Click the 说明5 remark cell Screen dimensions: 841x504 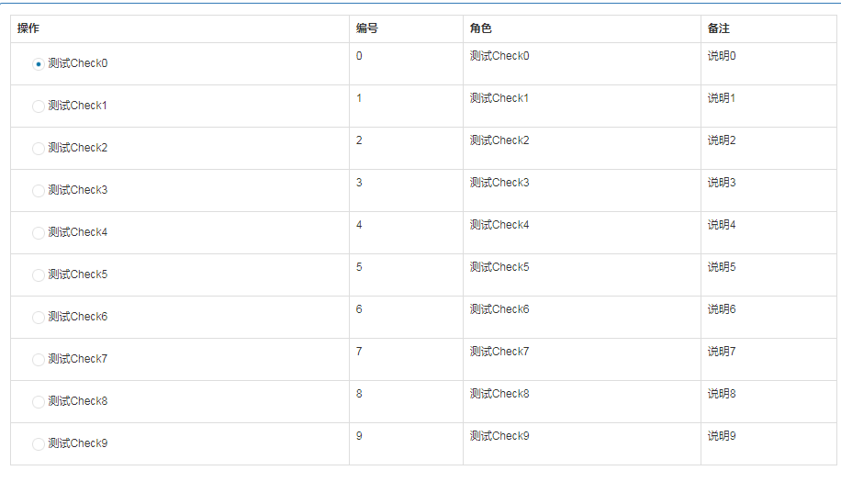pyautogui.click(x=768, y=275)
